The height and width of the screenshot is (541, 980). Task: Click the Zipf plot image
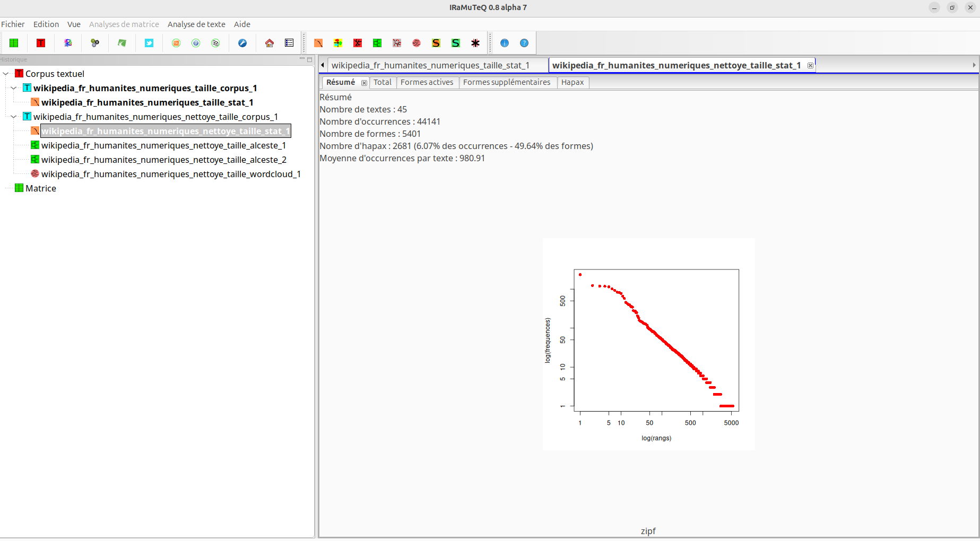[x=648, y=344]
